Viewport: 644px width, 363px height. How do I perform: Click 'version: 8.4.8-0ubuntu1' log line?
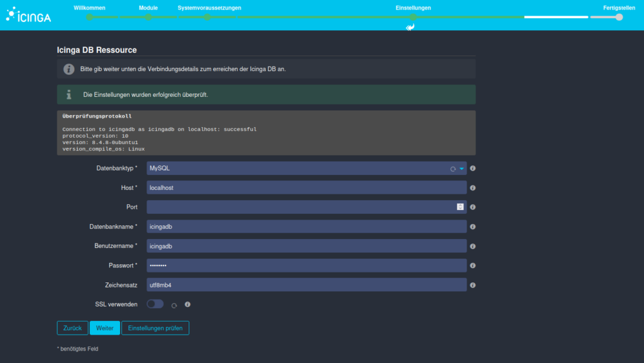tap(100, 142)
